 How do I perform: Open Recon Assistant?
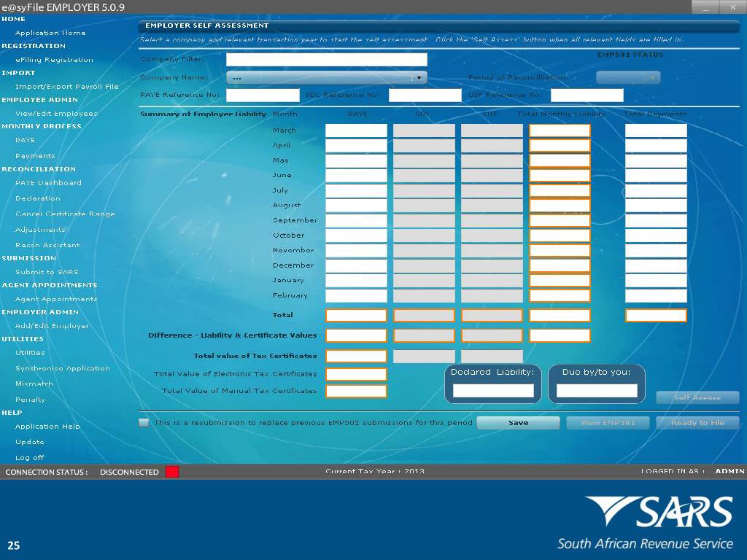(x=47, y=245)
